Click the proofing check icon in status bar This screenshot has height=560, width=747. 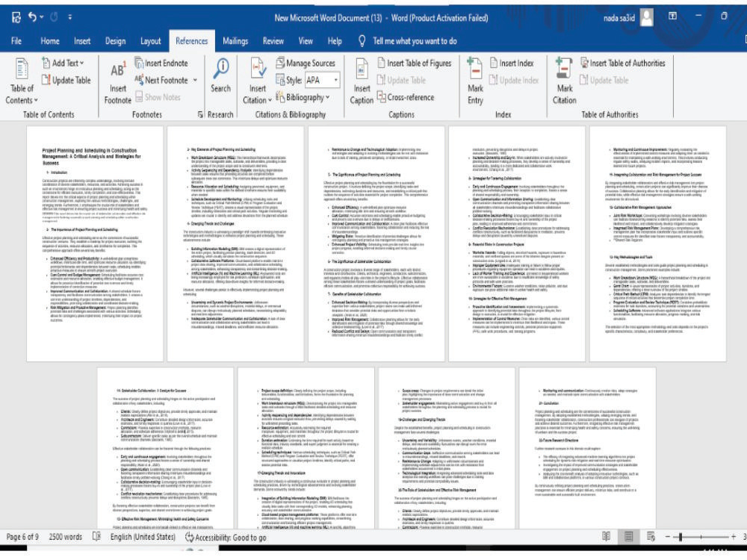[96, 537]
